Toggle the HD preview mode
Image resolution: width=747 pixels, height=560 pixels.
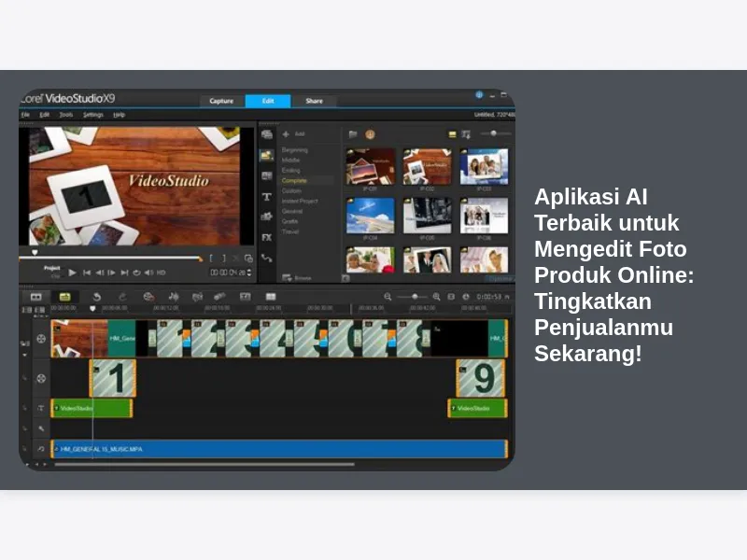(x=161, y=273)
